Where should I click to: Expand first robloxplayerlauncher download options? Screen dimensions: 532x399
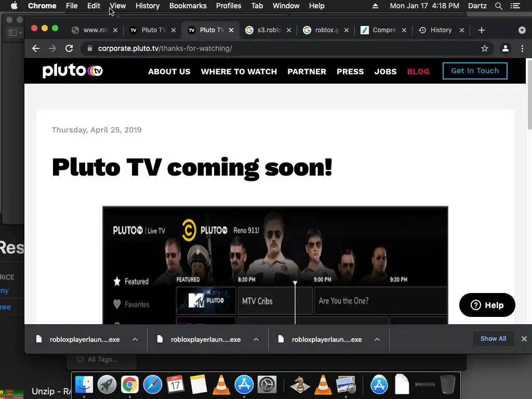(x=135, y=339)
